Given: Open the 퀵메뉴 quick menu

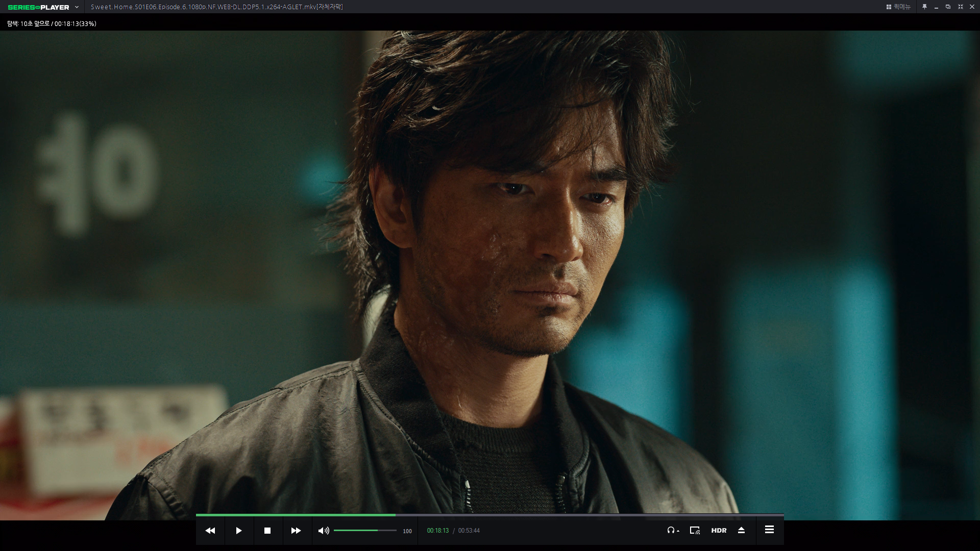Looking at the screenshot, I should [898, 7].
